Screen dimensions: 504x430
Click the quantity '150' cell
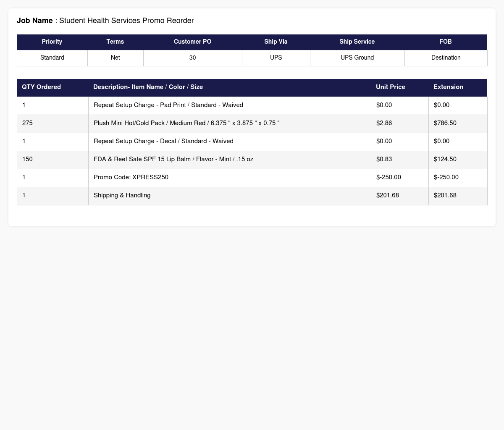52,160
